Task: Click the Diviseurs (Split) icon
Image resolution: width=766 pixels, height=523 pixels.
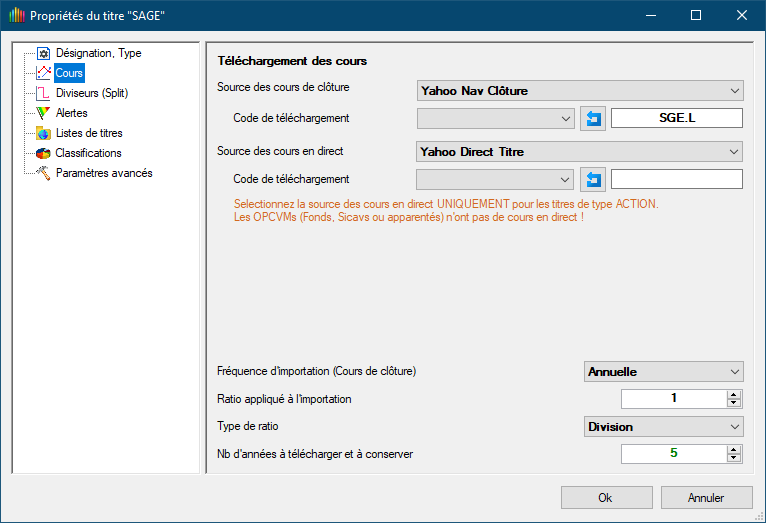Action: (43, 93)
